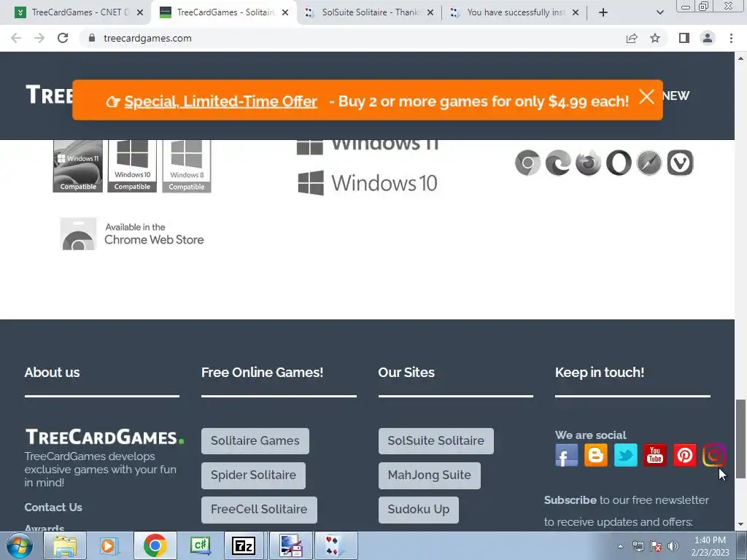The height and width of the screenshot is (560, 747).
Task: Open the Pinterest social icon
Action: coord(684,455)
